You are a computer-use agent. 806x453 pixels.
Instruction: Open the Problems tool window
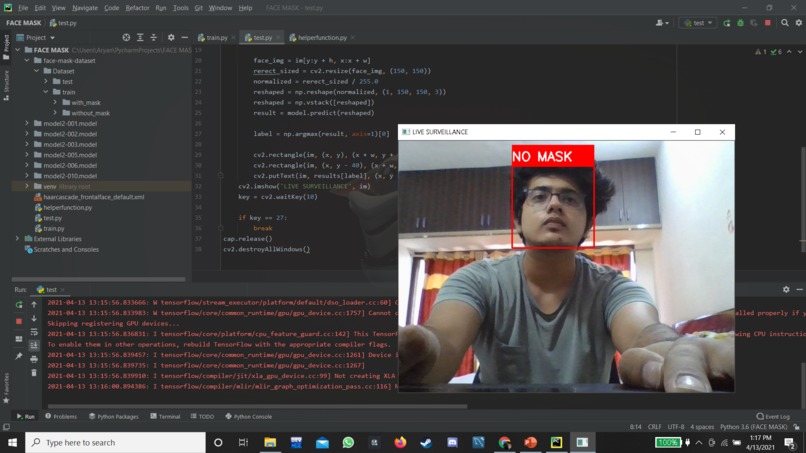(61, 416)
